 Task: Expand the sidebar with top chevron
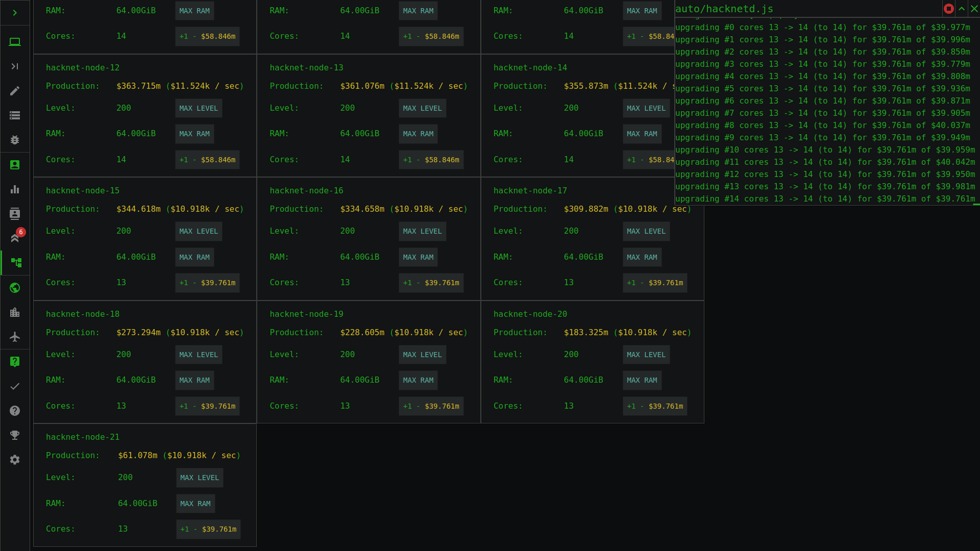[15, 13]
